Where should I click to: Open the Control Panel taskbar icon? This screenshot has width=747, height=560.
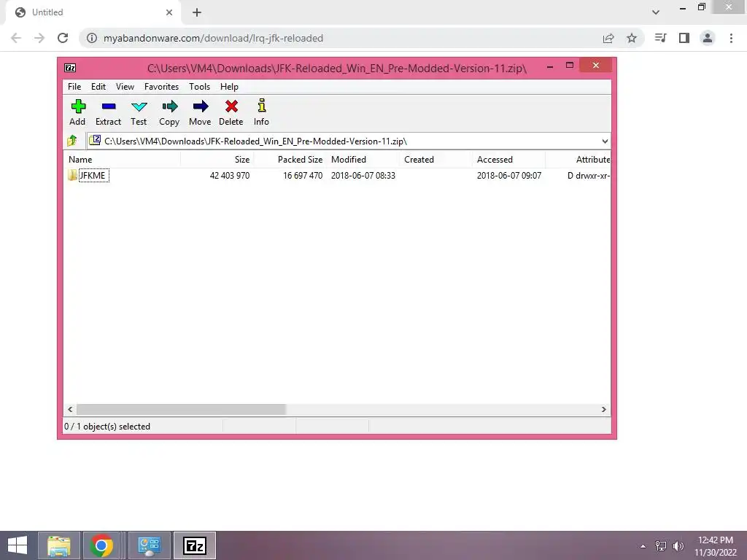click(x=149, y=545)
